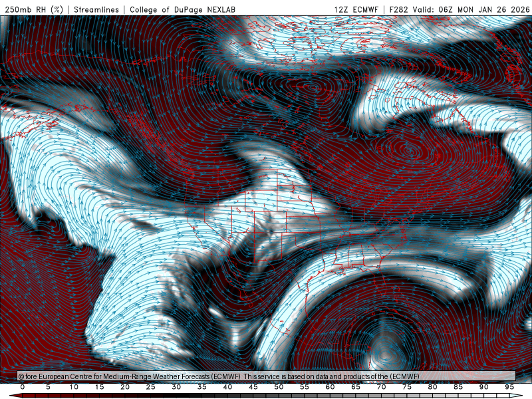Click the "60" value on the color scale
Viewport: 532px width, 399px height.
pyautogui.click(x=330, y=387)
